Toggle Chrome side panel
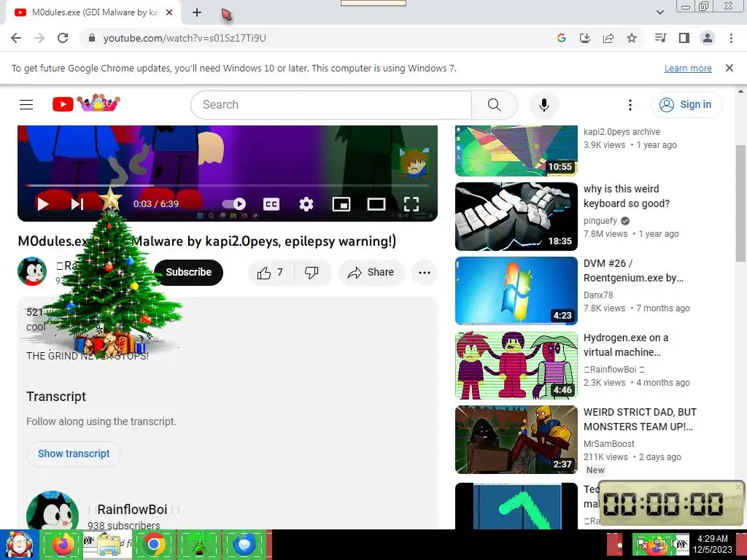Viewport: 747px width, 560px height. [684, 38]
